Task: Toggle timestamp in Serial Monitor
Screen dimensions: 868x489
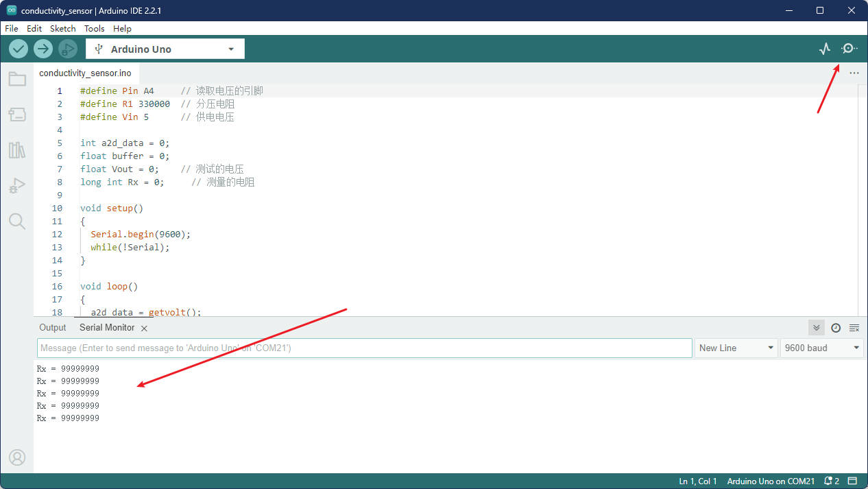Action: click(x=836, y=328)
